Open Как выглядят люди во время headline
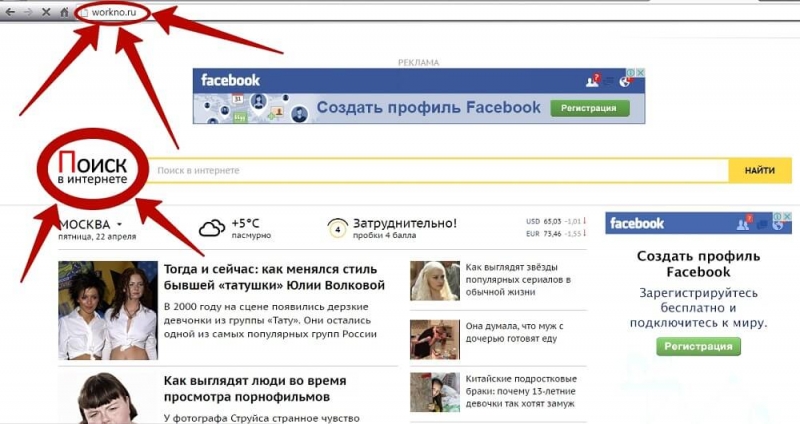Image resolution: width=800 pixels, height=424 pixels. [x=255, y=389]
